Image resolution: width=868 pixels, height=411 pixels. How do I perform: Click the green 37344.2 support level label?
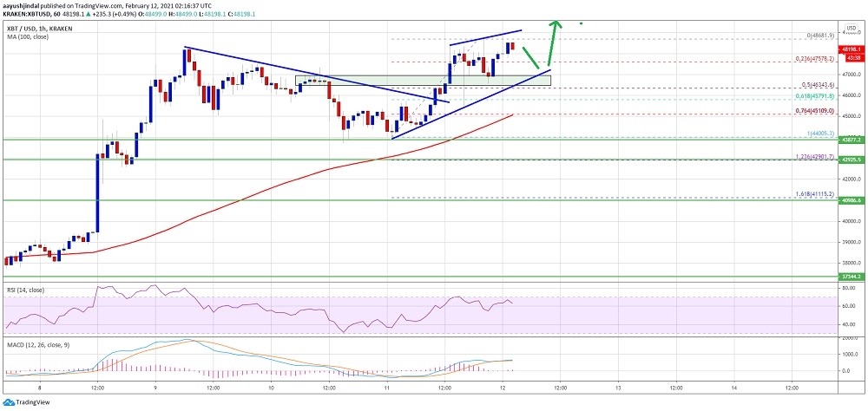tap(852, 277)
